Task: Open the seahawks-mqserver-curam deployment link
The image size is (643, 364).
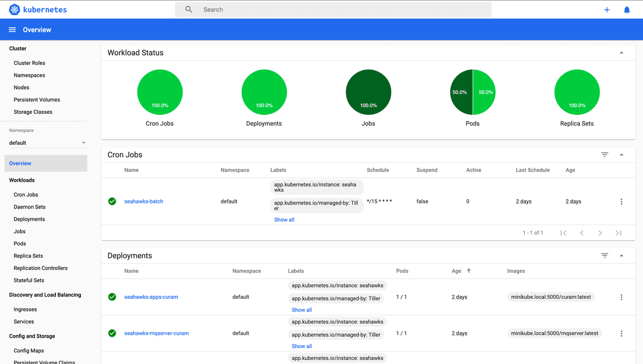Action: (x=156, y=333)
